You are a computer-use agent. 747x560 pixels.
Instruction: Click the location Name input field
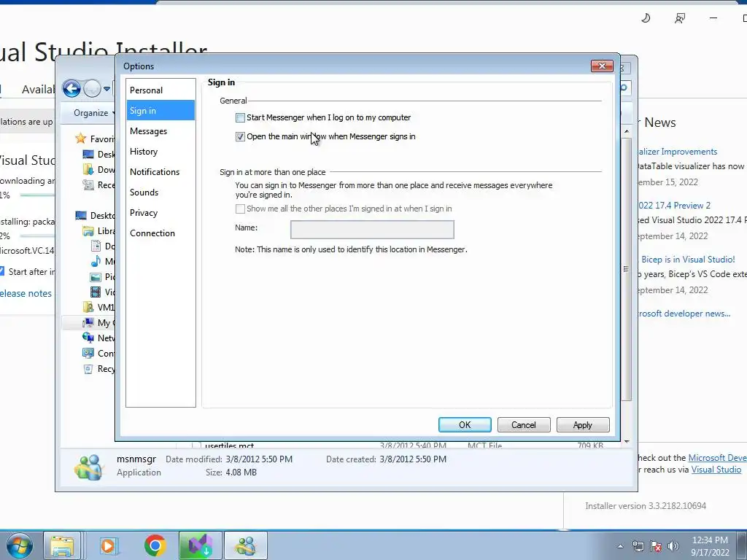coord(372,230)
